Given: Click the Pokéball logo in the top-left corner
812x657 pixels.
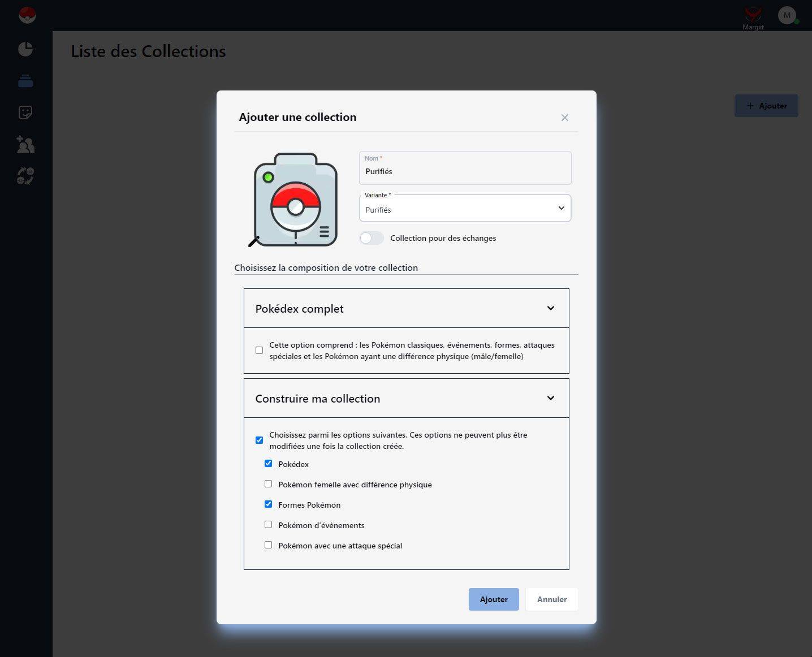Looking at the screenshot, I should click(27, 15).
